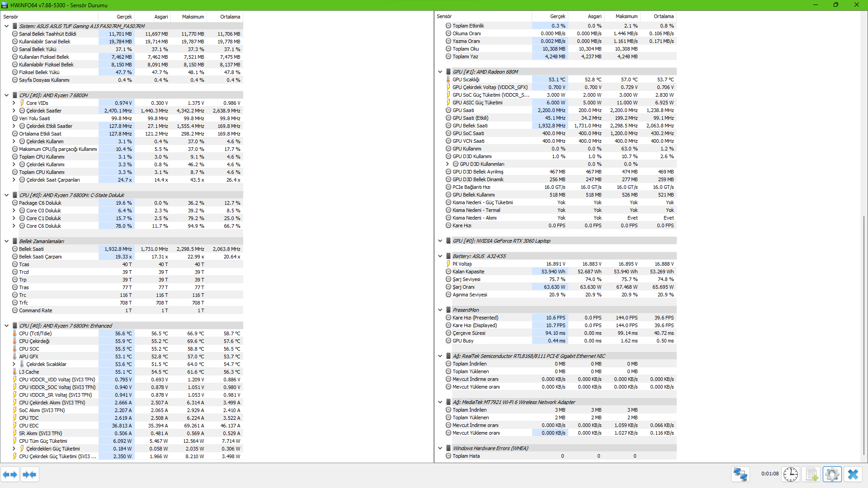Click the expand columns double-arrow button
The image size is (868, 488).
point(10,474)
